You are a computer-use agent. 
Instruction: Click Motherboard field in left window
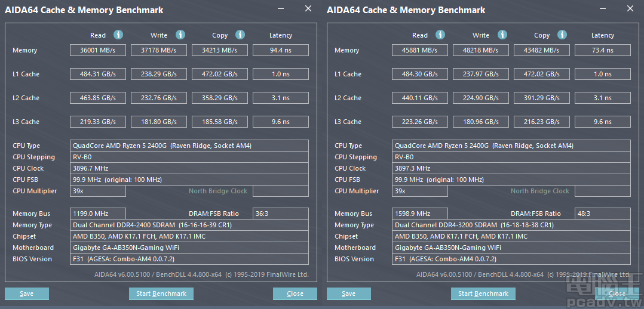point(189,248)
